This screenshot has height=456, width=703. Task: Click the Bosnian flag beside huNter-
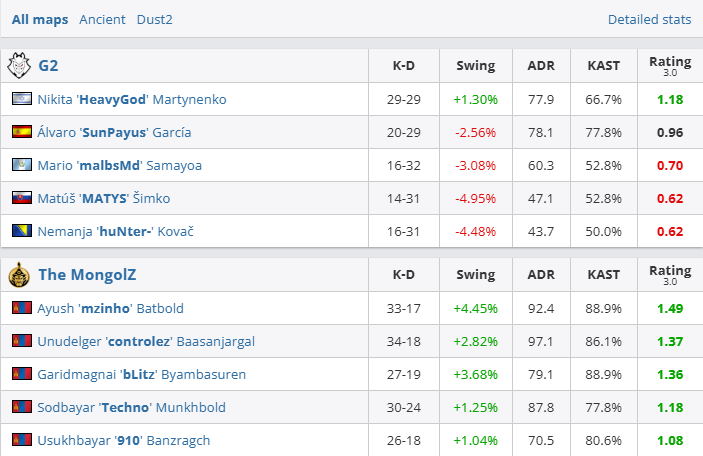click(21, 231)
